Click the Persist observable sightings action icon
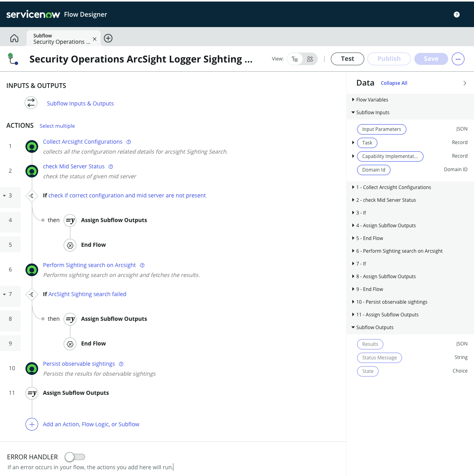This screenshot has height=476, width=474. 32,369
